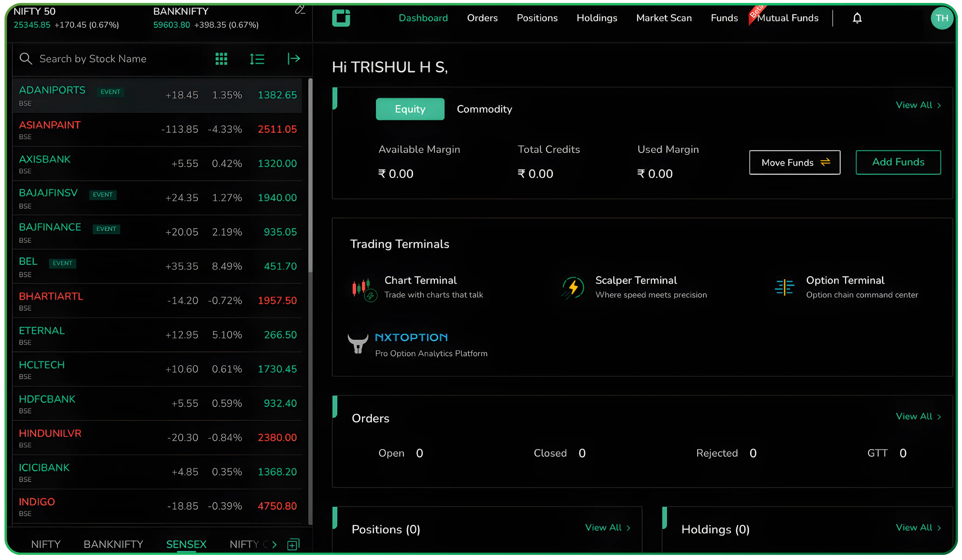
Task: View all orders link
Action: tap(918, 416)
